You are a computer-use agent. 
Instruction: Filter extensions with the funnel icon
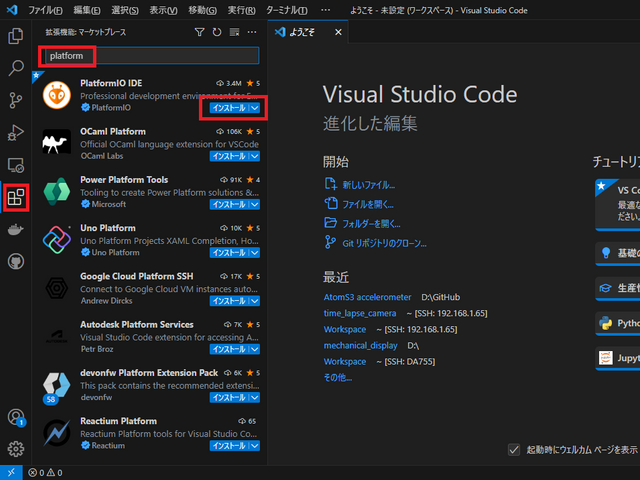[199, 32]
